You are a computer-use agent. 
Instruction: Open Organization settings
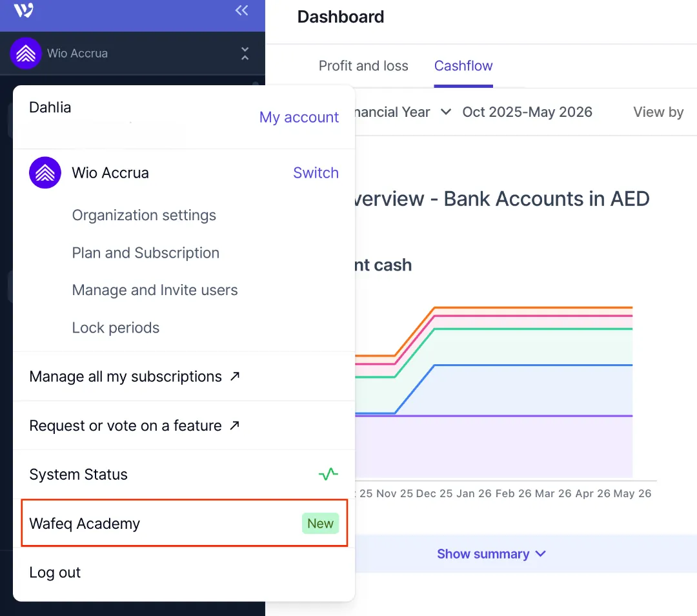click(x=144, y=215)
